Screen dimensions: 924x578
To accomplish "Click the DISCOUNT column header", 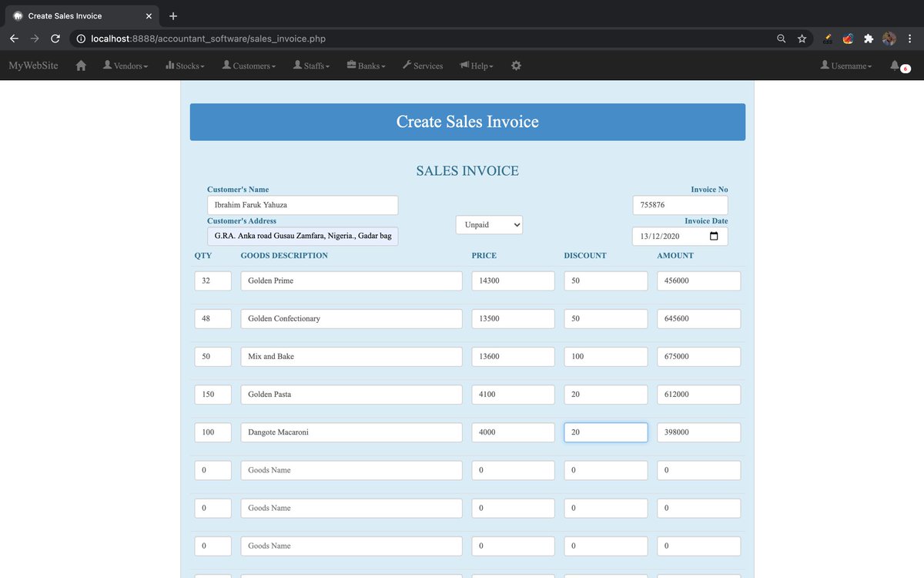I will pos(585,255).
